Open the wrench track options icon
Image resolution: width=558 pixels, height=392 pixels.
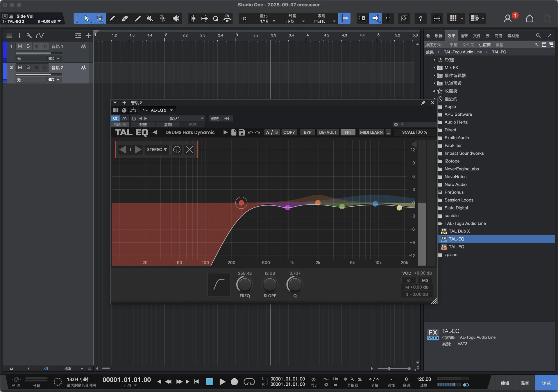click(x=29, y=35)
